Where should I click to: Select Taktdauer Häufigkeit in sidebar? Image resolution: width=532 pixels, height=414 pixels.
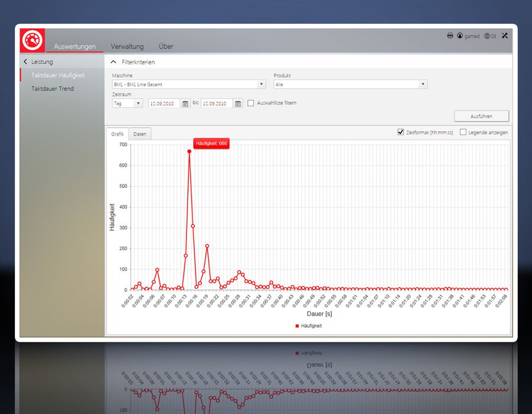pos(58,75)
